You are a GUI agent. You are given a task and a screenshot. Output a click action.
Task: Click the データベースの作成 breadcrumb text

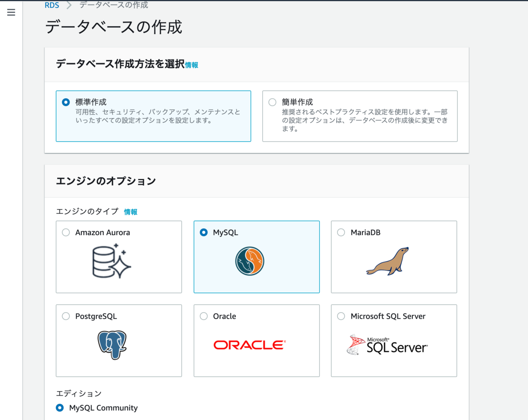114,5
